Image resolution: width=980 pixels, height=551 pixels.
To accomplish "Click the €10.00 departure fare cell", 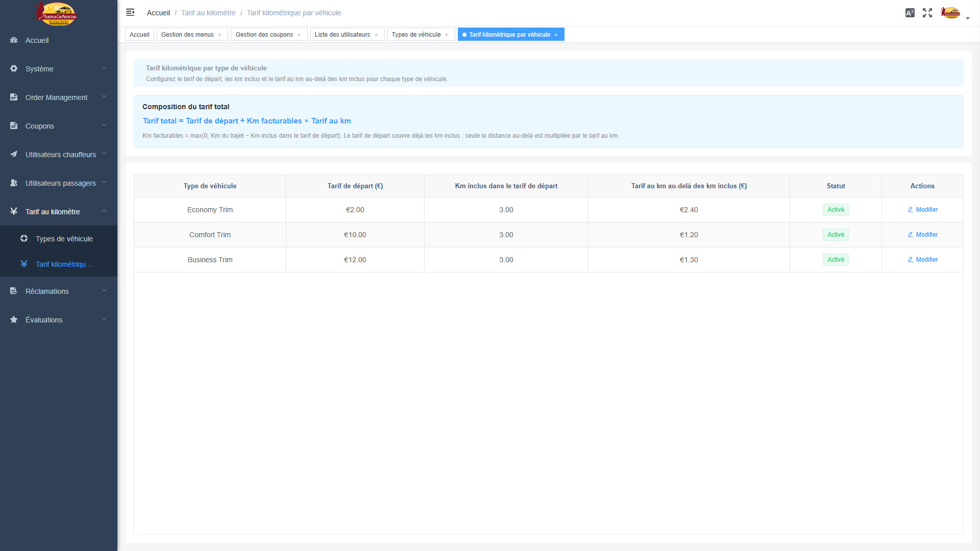I will pyautogui.click(x=355, y=235).
